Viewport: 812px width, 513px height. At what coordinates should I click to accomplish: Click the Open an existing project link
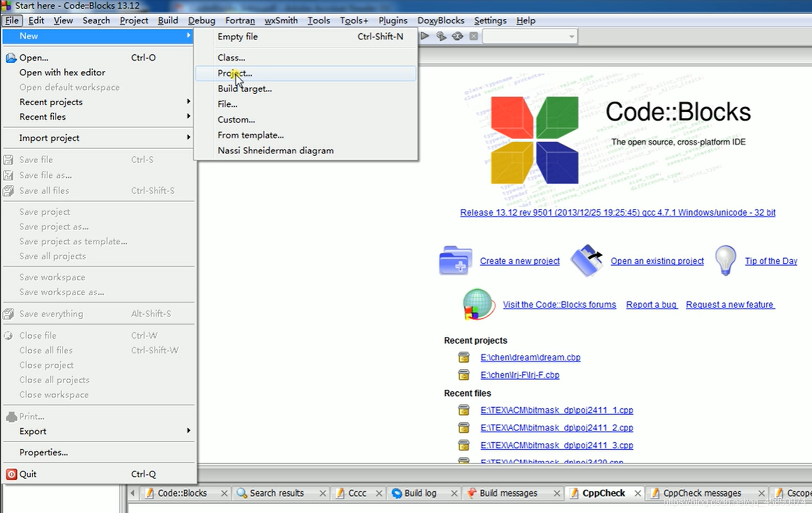pyautogui.click(x=657, y=261)
